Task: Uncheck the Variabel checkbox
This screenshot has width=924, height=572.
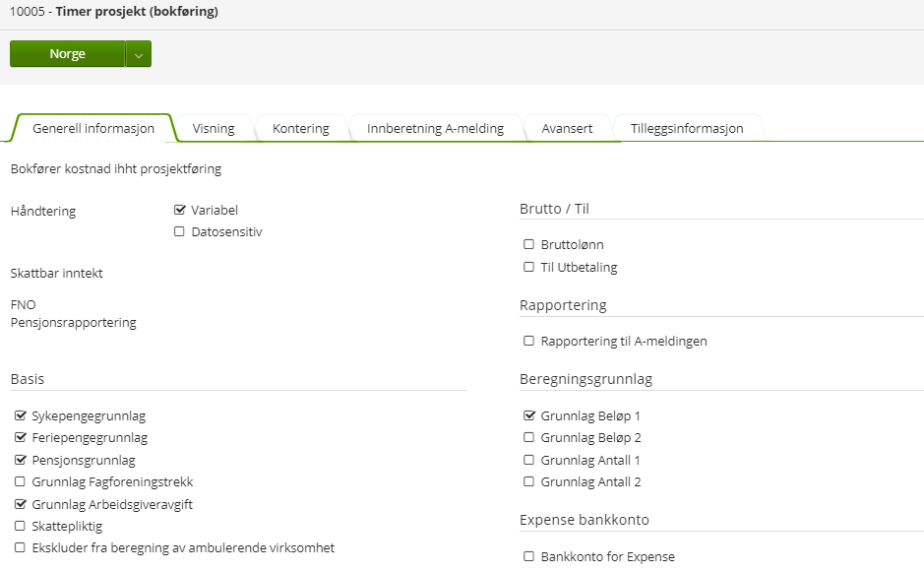Action: click(x=179, y=210)
